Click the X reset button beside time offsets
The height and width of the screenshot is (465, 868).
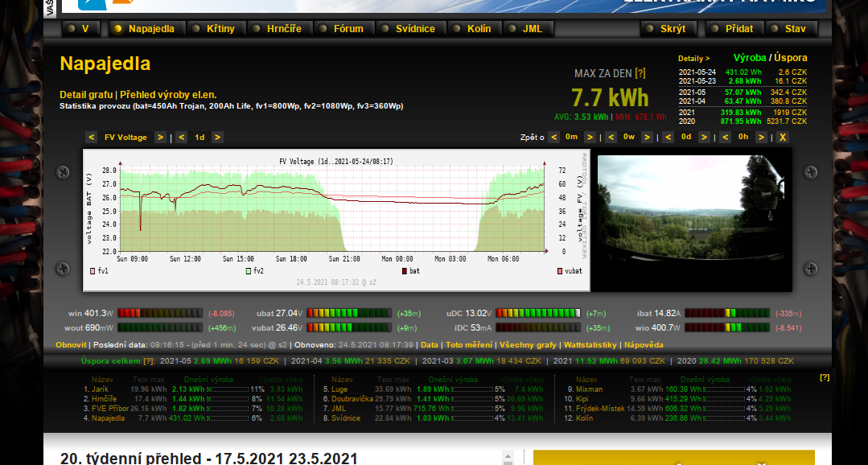[x=782, y=138]
